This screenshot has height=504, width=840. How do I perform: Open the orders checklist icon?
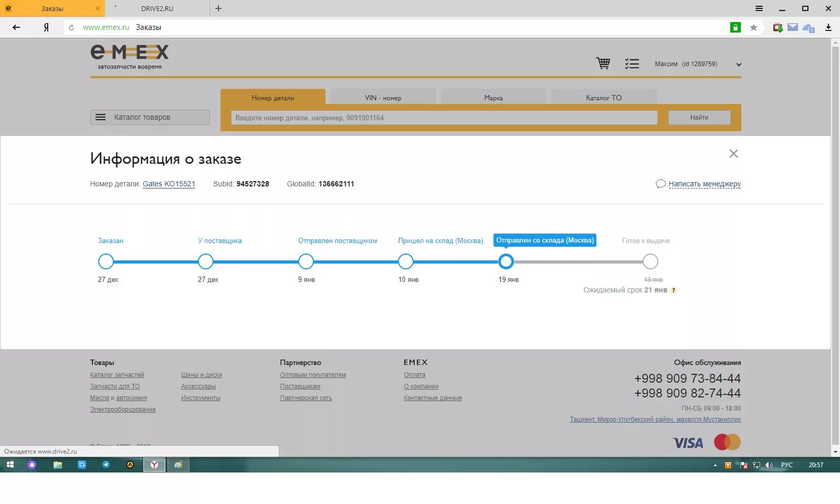(632, 64)
